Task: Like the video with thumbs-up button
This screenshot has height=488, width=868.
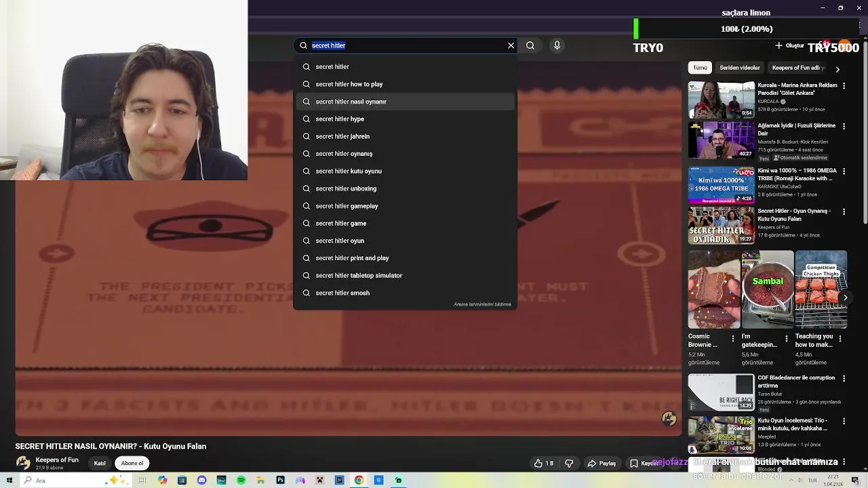Action: click(544, 463)
